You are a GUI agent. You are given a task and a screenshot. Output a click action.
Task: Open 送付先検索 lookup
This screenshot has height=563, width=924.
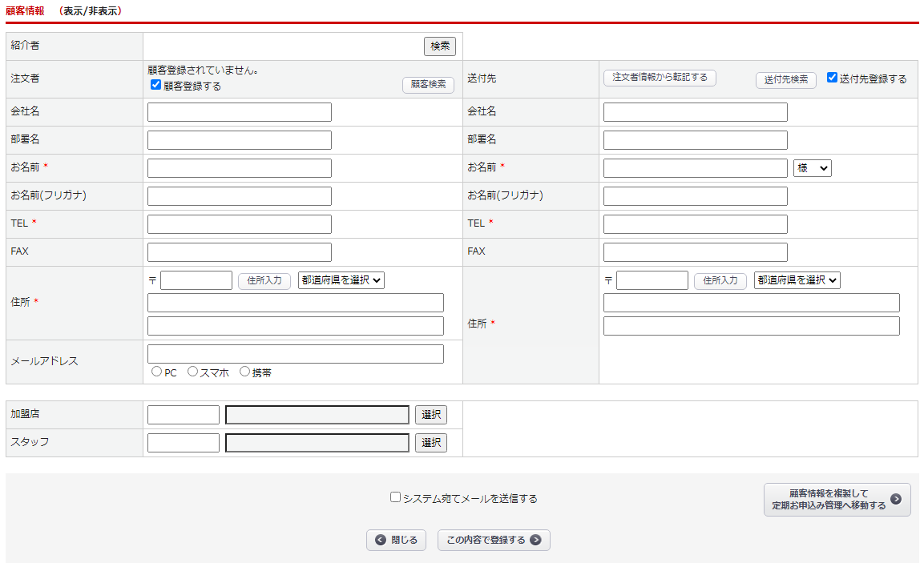click(x=785, y=80)
